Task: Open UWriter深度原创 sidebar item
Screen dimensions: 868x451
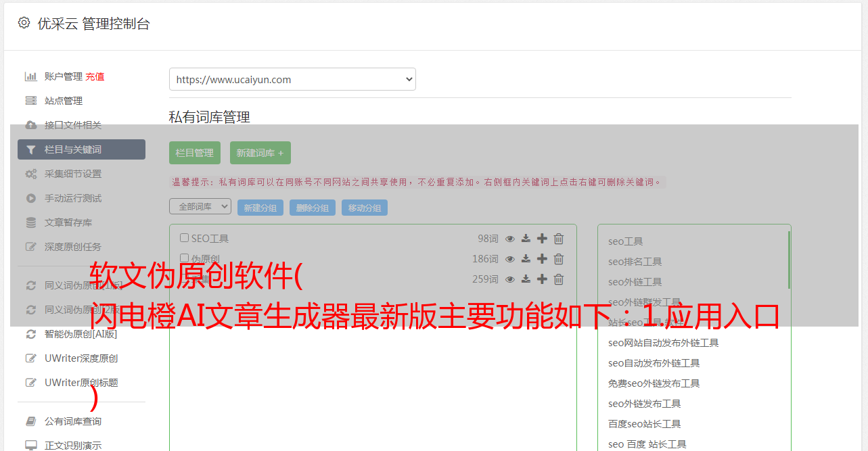Action: point(81,358)
